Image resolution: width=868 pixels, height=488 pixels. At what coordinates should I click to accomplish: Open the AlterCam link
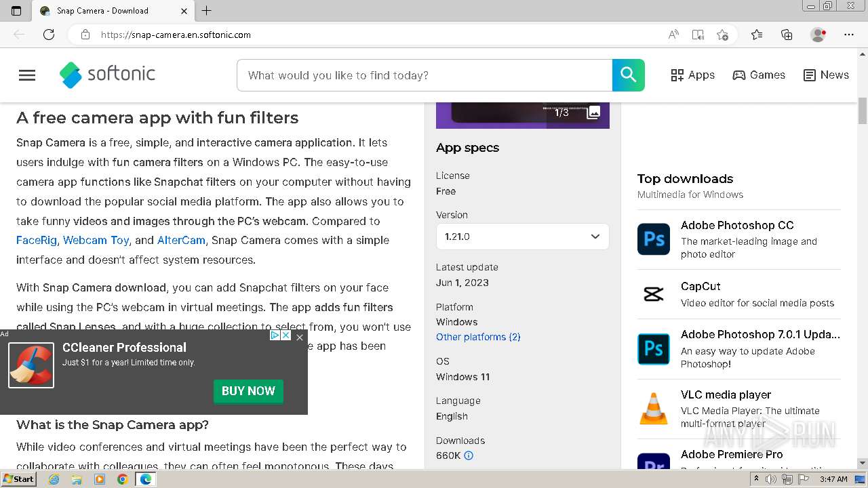(181, 240)
